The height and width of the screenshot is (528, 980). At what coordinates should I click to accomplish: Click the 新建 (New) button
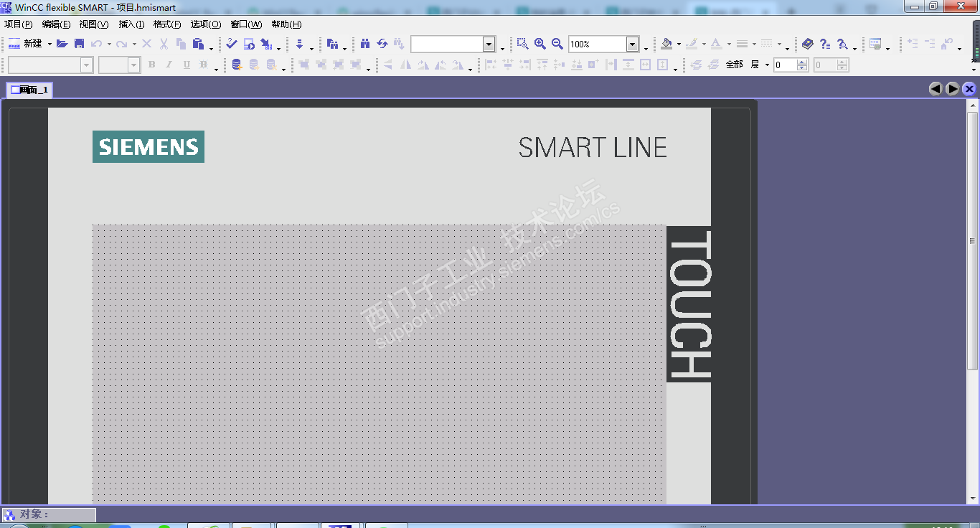point(25,44)
